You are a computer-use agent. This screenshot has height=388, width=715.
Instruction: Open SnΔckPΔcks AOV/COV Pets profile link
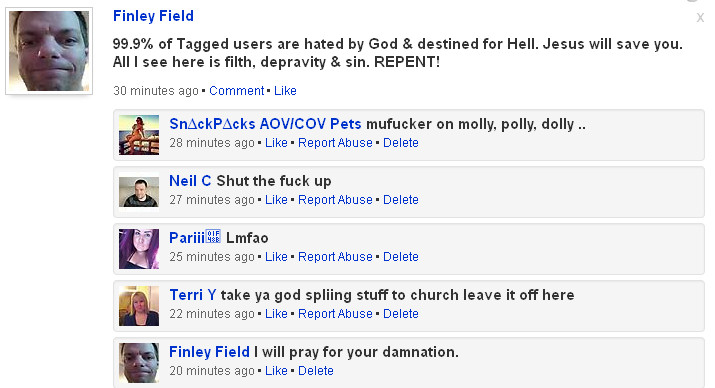[x=265, y=124]
